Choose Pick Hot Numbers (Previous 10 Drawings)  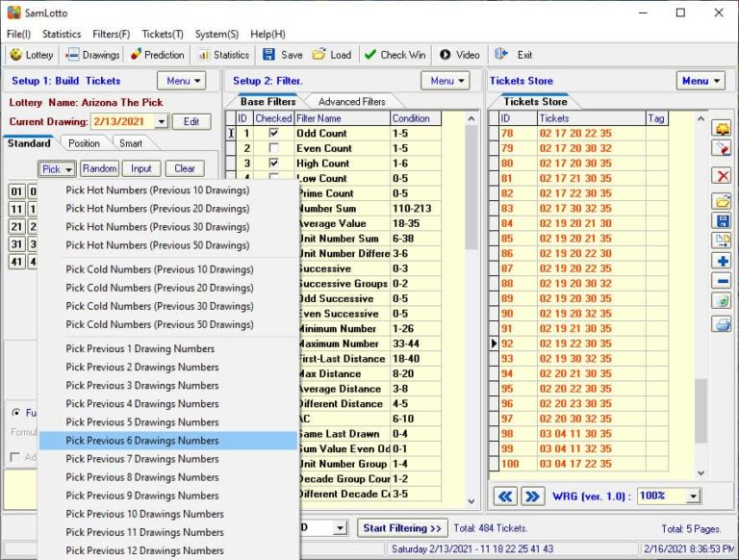pos(168,191)
